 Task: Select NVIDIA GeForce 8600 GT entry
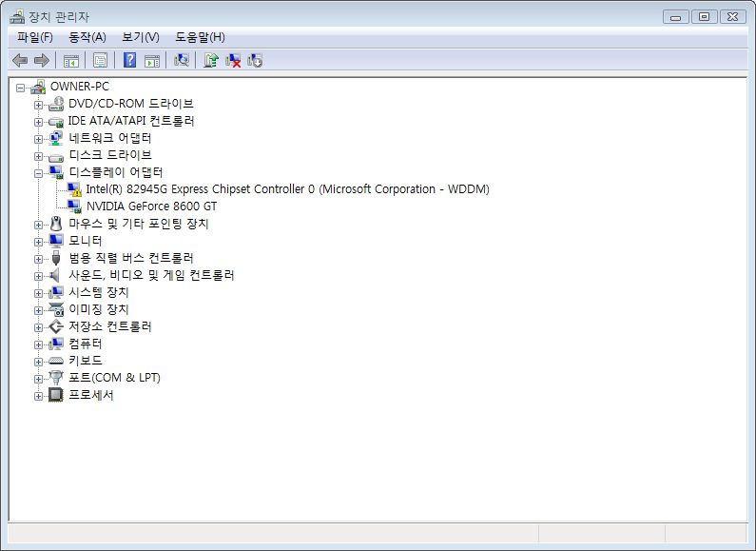pos(151,207)
